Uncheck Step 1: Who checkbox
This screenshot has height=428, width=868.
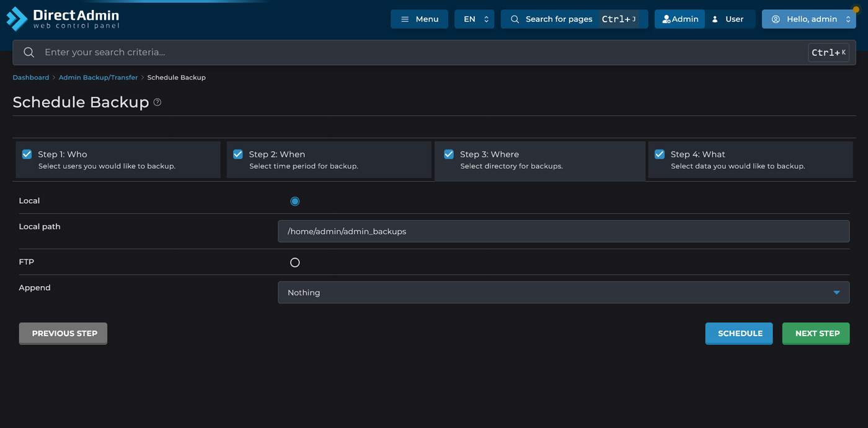[27, 154]
